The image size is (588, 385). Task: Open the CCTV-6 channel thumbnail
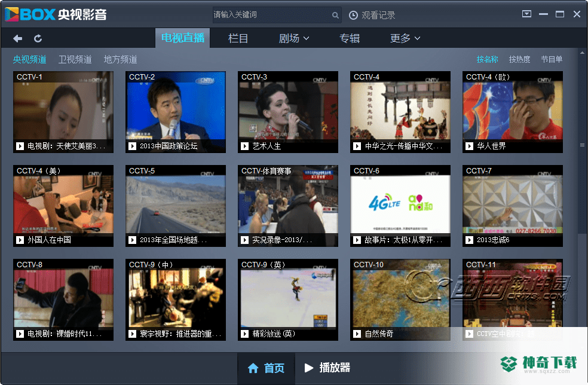pyautogui.click(x=400, y=206)
